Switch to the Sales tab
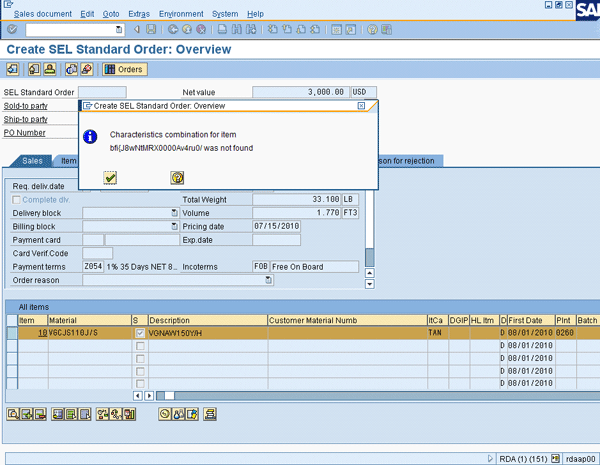The width and height of the screenshot is (600, 465). click(x=32, y=160)
